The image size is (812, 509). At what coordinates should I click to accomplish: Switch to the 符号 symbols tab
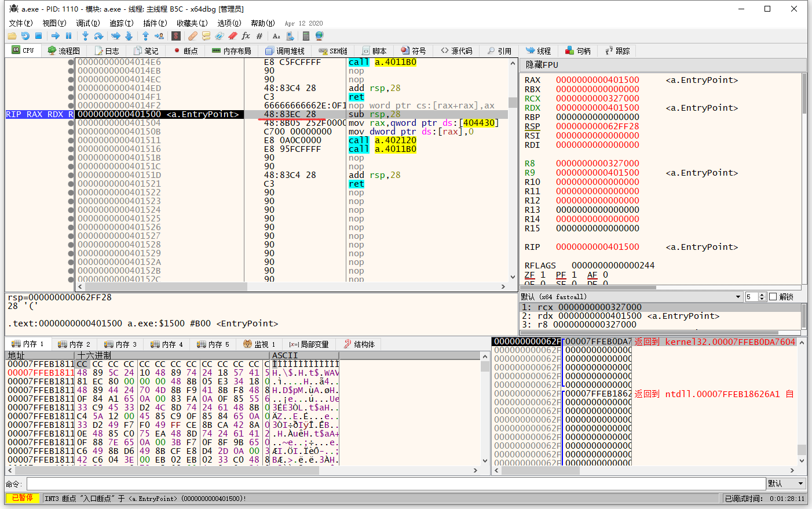point(414,51)
